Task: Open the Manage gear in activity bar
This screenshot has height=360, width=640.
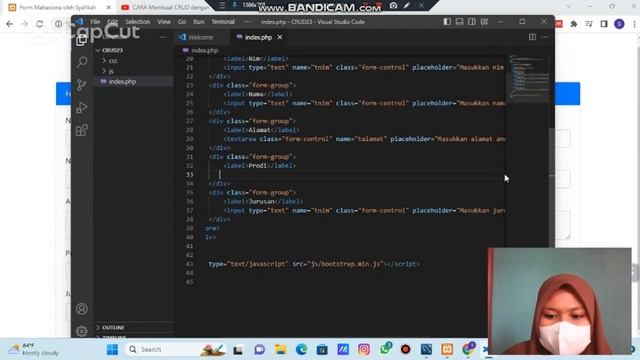Action: click(x=82, y=331)
